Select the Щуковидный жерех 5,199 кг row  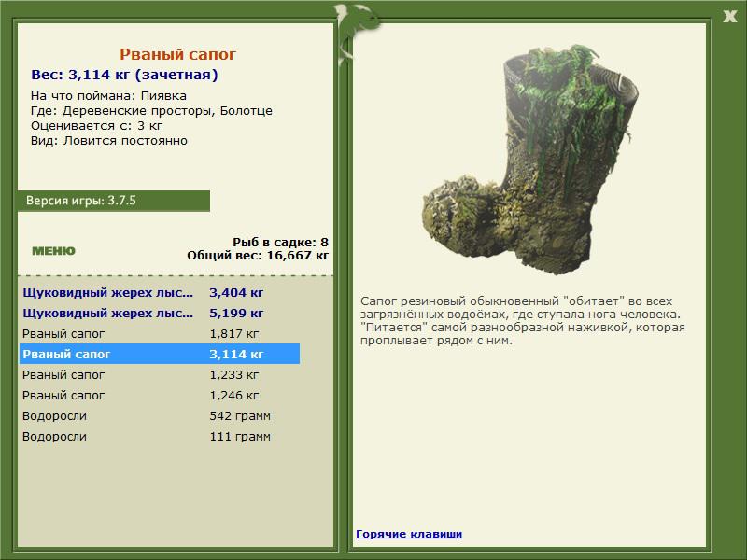pos(160,314)
